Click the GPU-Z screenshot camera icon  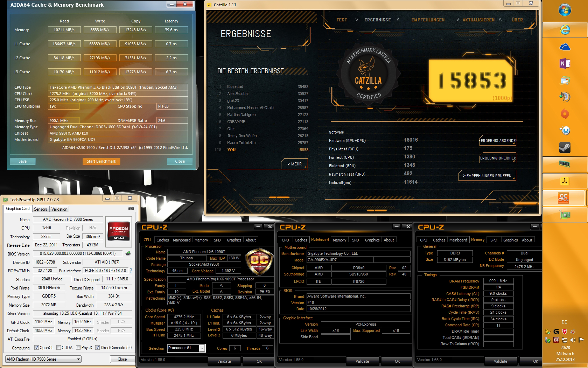point(131,209)
